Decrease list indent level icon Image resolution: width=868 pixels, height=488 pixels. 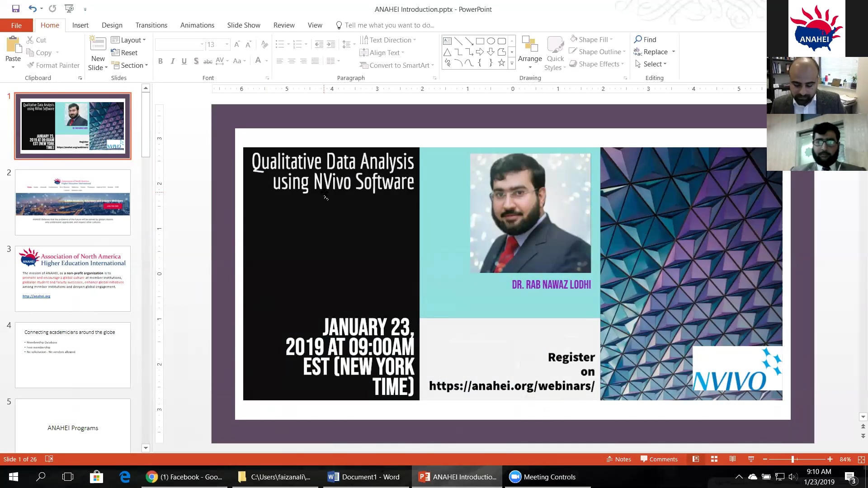[x=319, y=44]
